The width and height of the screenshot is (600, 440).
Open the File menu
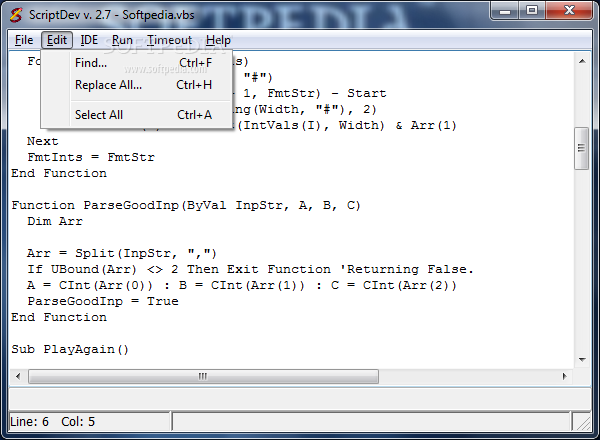pyautogui.click(x=24, y=40)
